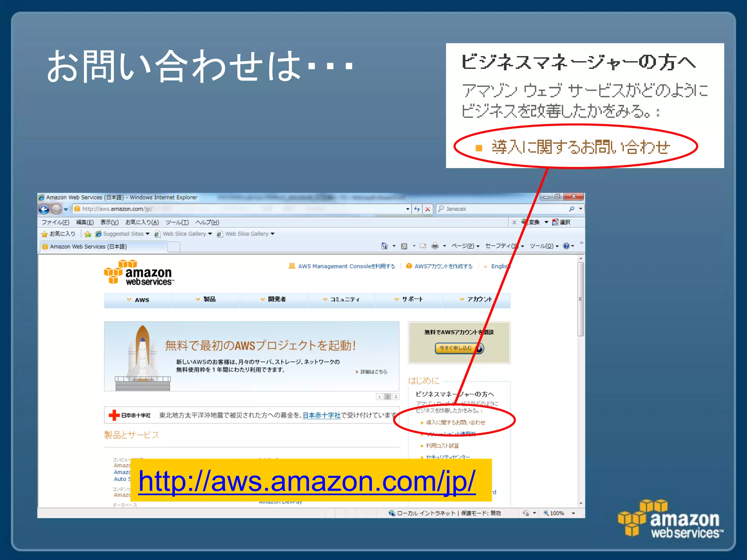The width and height of the screenshot is (747, 560).
Task: Open the ツール(T) menu
Action: tap(177, 222)
